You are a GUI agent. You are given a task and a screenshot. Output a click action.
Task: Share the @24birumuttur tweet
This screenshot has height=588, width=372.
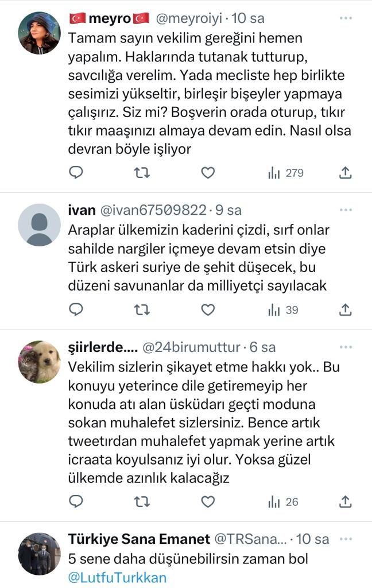click(x=345, y=502)
